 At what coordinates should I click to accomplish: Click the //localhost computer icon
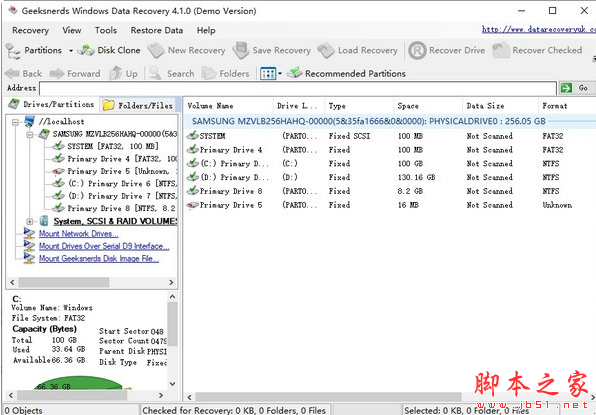click(x=30, y=122)
